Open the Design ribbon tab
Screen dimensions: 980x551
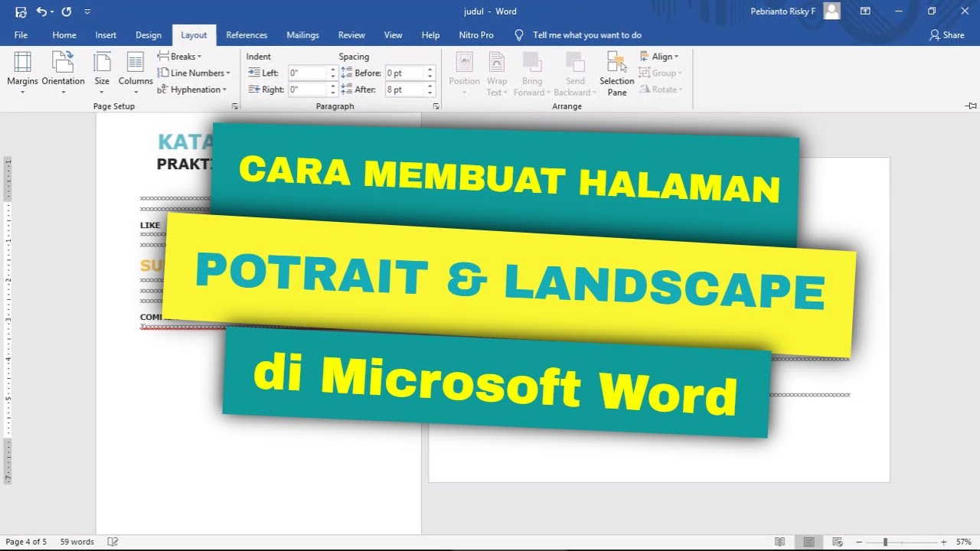(x=149, y=35)
